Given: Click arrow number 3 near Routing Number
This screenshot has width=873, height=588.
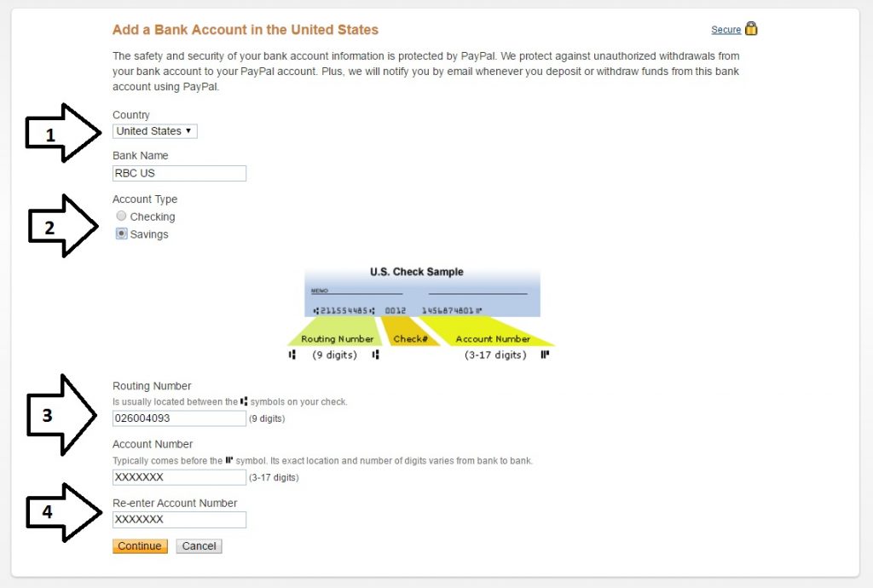Looking at the screenshot, I should click(60, 414).
